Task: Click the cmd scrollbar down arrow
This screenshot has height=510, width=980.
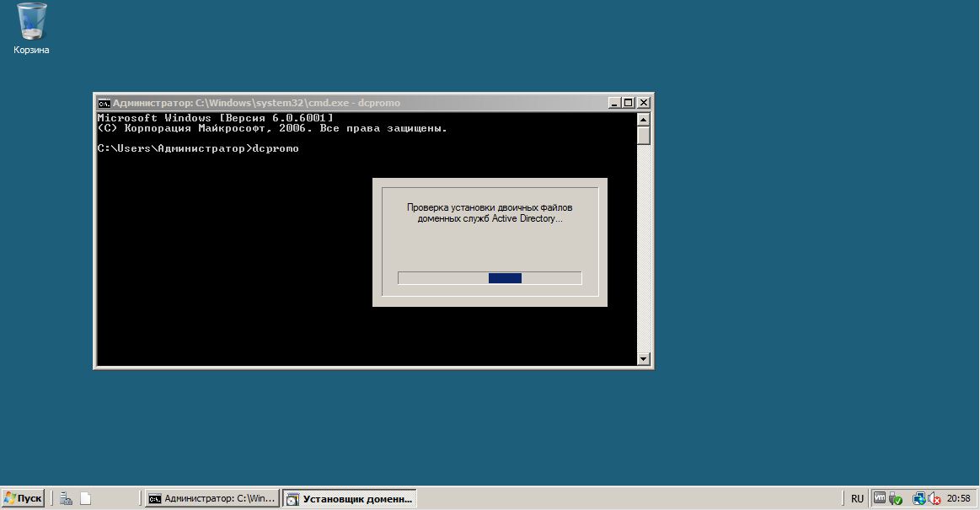Action: pyautogui.click(x=643, y=359)
